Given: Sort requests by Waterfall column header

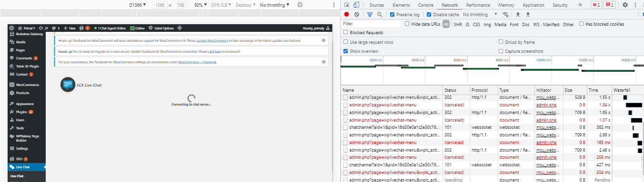Looking at the screenshot, I should click(x=628, y=90).
